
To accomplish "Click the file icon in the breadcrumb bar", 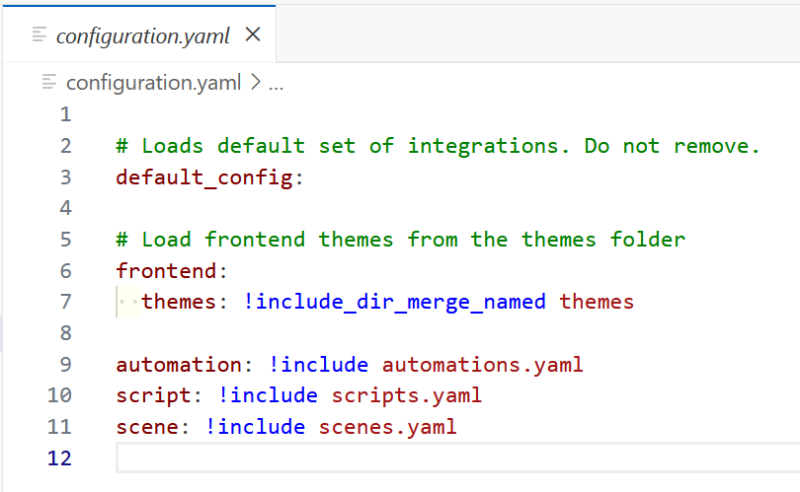I will pos(49,83).
